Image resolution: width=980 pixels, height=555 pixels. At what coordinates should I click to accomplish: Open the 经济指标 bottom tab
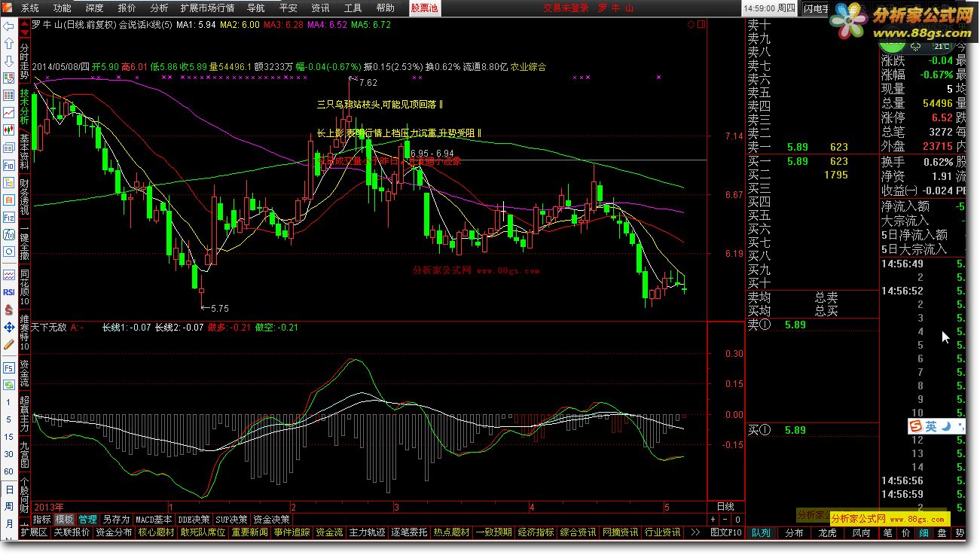pos(536,532)
